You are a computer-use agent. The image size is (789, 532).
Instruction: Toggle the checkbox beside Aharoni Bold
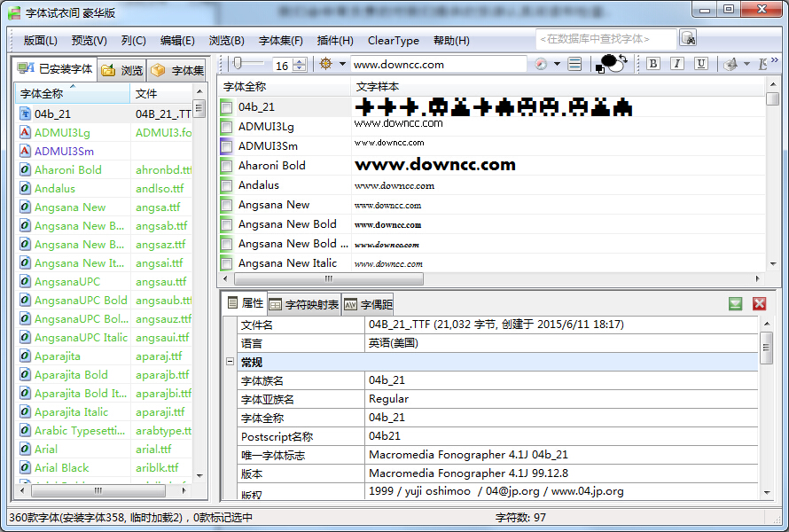[x=229, y=165]
